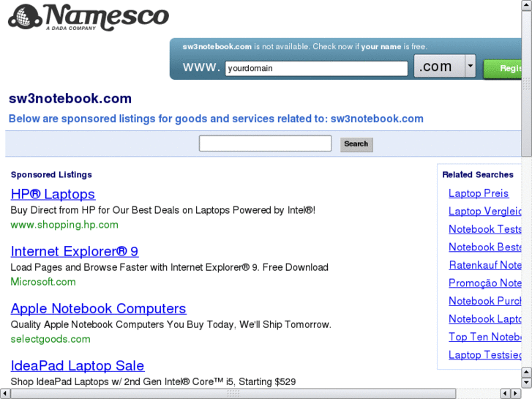Click 'Load Pages and Browse Faster' description

click(x=169, y=267)
